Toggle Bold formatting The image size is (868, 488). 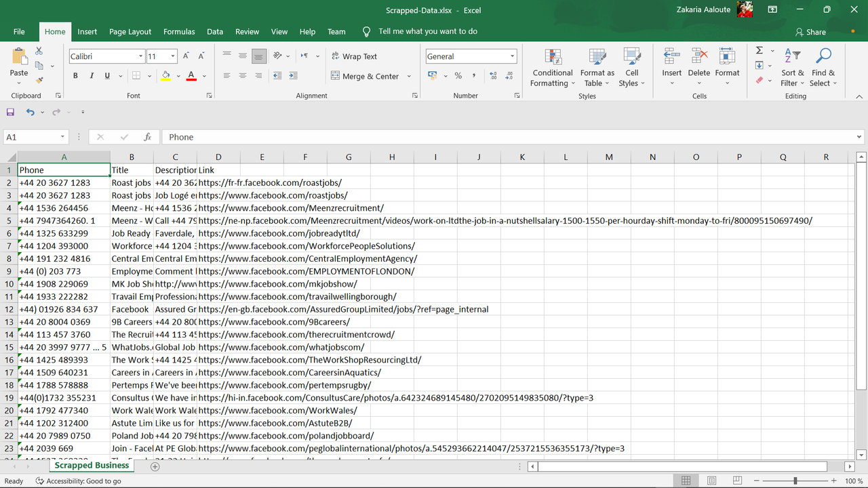75,76
